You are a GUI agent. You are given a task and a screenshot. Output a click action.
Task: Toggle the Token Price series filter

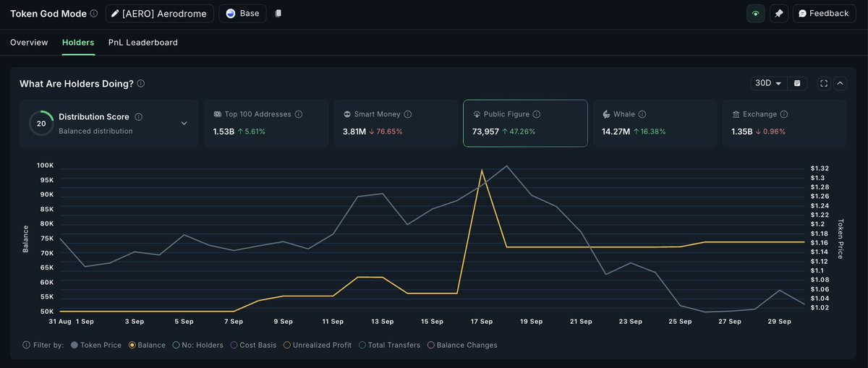tap(95, 345)
